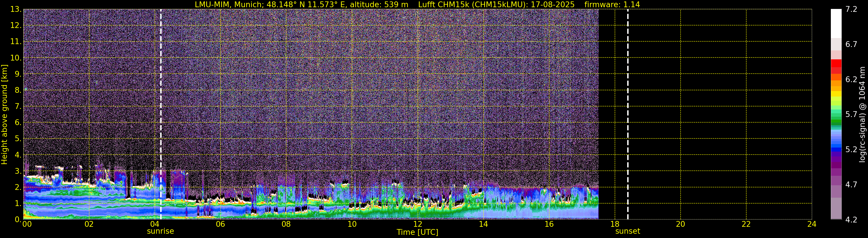Click the sunset label below the time axis
This screenshot has height=238, width=868.
coord(627,231)
